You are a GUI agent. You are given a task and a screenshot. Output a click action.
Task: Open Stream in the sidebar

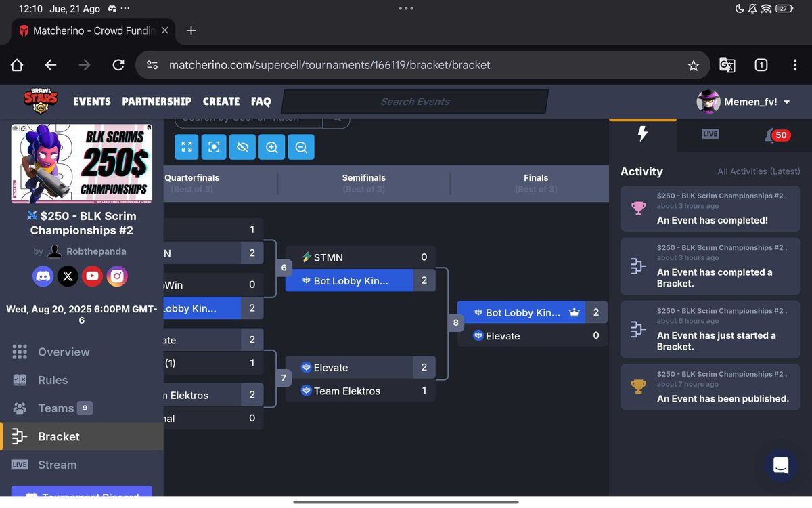[x=81, y=465]
